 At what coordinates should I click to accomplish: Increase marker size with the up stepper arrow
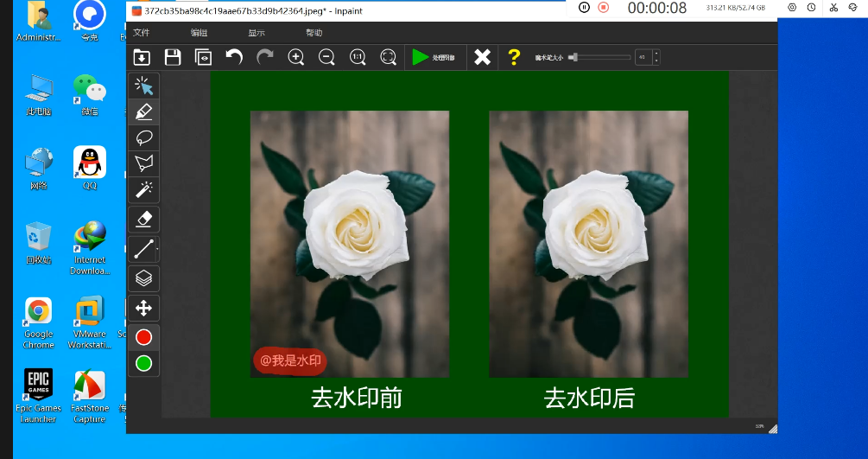pyautogui.click(x=656, y=54)
